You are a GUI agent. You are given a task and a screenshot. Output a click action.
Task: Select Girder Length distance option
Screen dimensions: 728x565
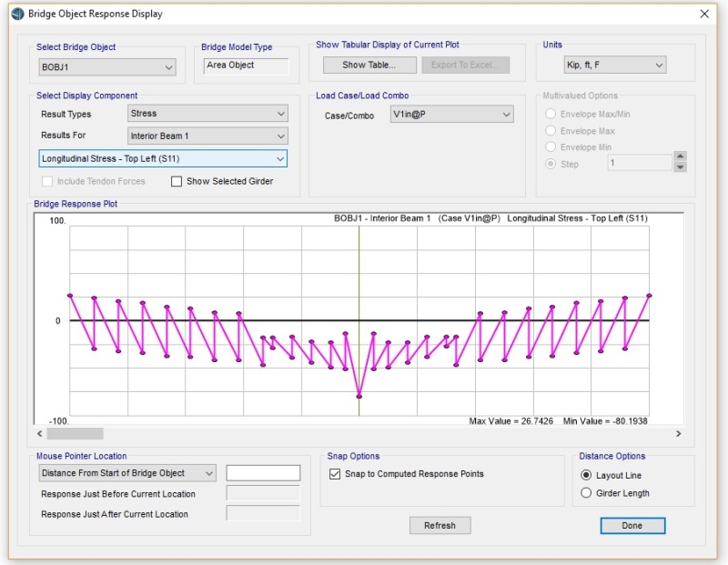pyautogui.click(x=586, y=493)
